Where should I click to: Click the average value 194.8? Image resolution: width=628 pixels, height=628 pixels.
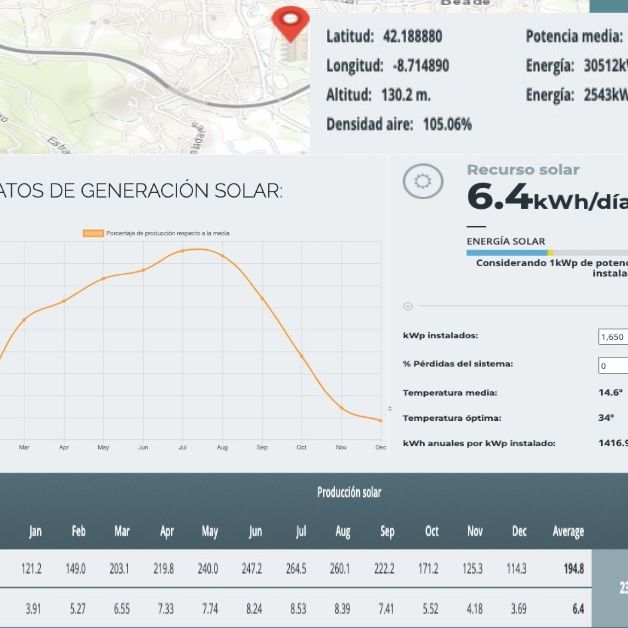(574, 568)
